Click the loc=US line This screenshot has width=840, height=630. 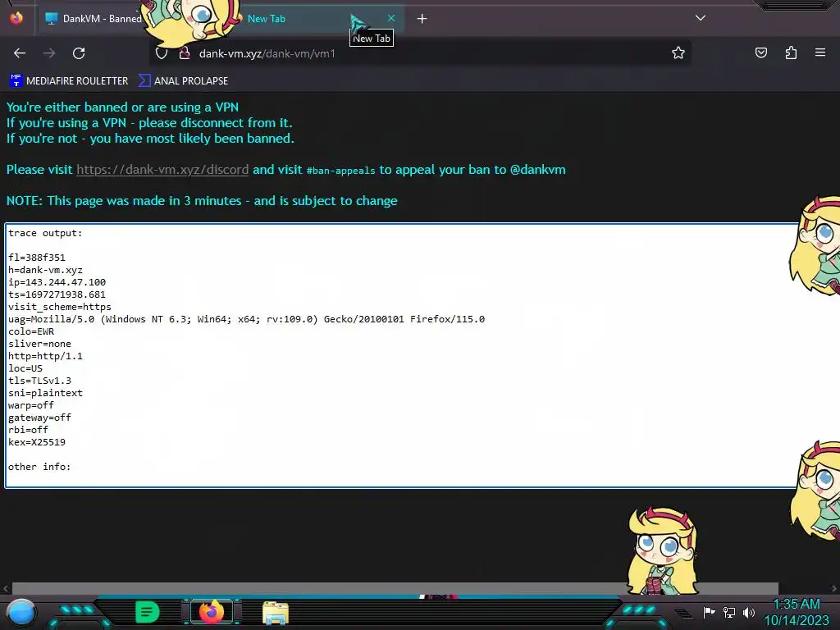tap(25, 368)
